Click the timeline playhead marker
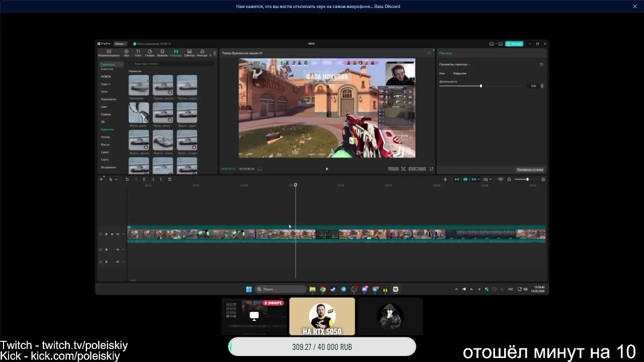Image resolution: width=644 pixels, height=362 pixels. coord(295,185)
